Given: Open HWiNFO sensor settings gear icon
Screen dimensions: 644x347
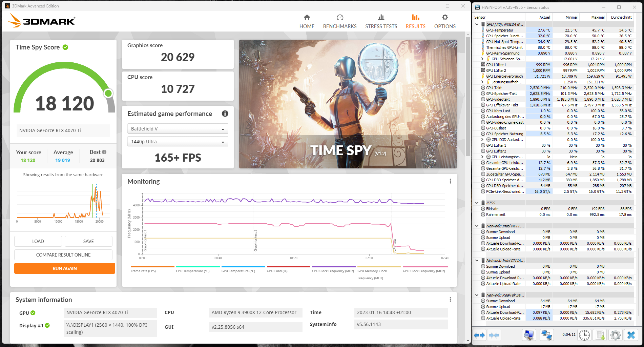Looking at the screenshot, I should click(616, 335).
